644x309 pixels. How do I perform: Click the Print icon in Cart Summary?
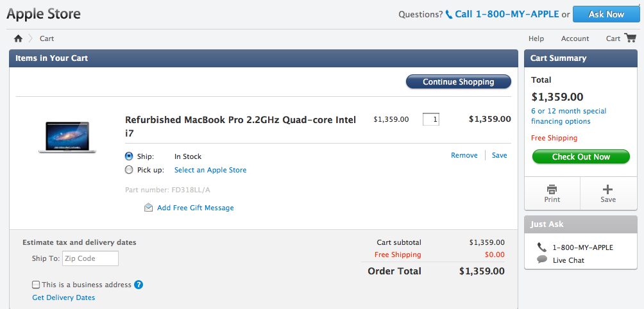(x=552, y=190)
